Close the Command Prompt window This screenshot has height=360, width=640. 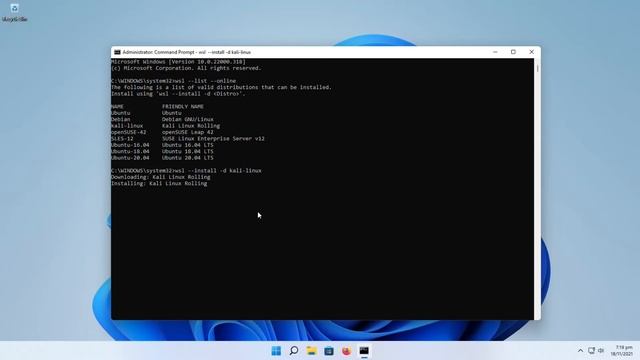[531, 52]
